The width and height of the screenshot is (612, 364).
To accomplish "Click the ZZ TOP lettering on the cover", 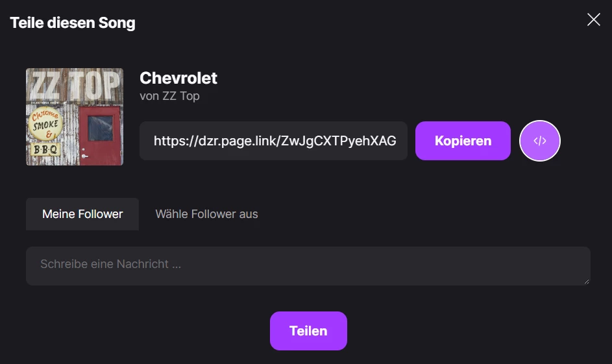I will tap(75, 84).
